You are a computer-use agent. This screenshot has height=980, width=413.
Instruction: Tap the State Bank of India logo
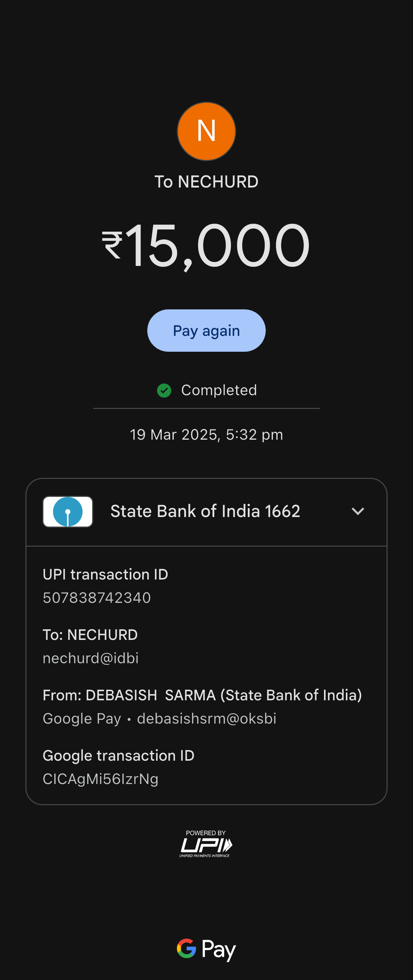click(68, 512)
